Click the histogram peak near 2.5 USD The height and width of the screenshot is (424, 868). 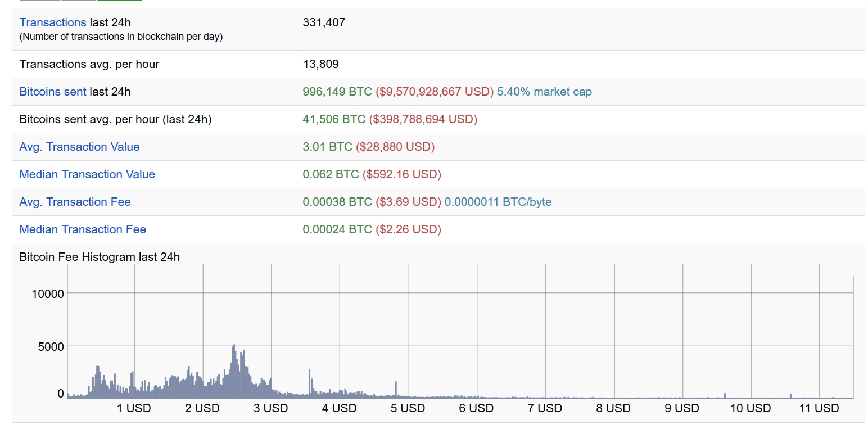234,372
